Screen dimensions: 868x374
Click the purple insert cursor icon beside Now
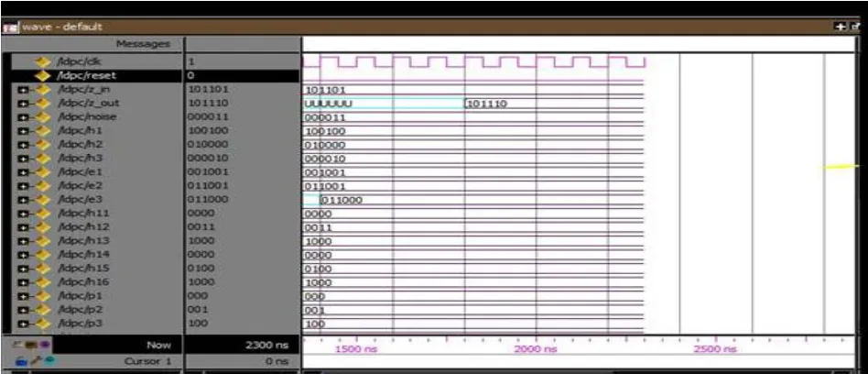pos(44,345)
